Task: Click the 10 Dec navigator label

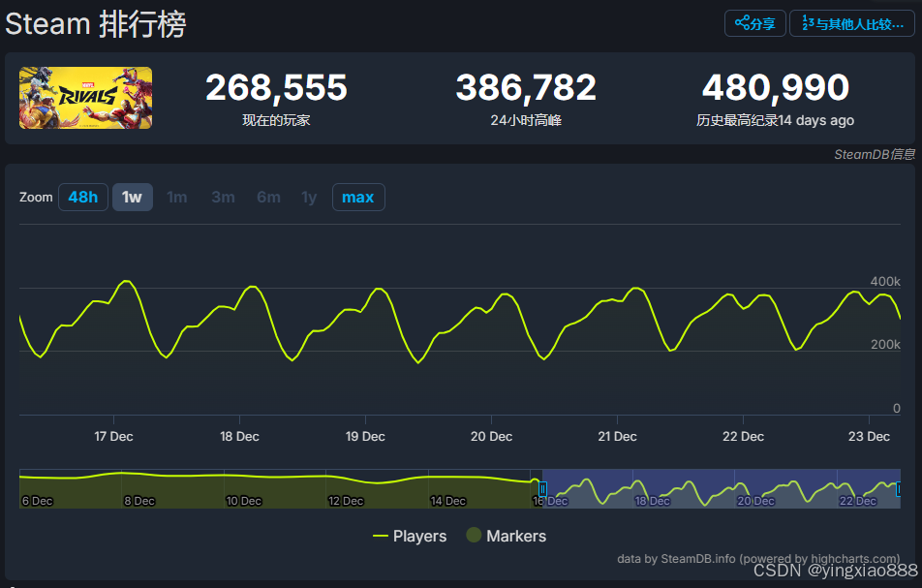Action: pyautogui.click(x=243, y=501)
